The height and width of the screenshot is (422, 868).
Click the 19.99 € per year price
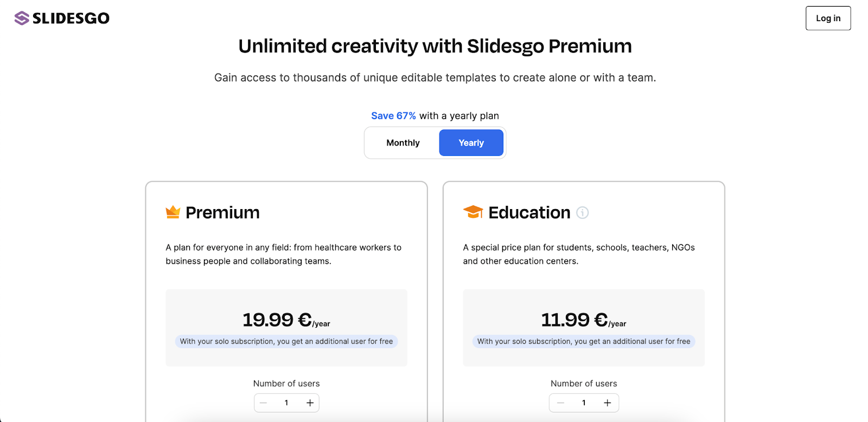(x=286, y=320)
